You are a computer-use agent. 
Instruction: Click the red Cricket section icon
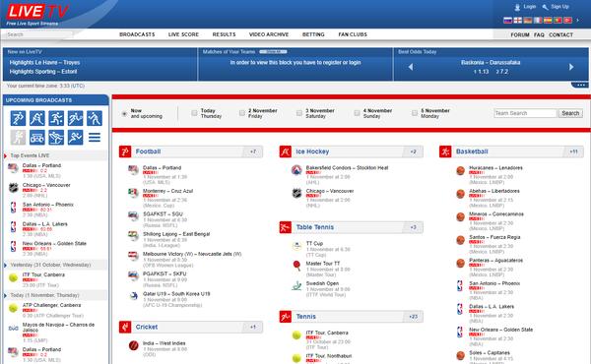pos(125,328)
